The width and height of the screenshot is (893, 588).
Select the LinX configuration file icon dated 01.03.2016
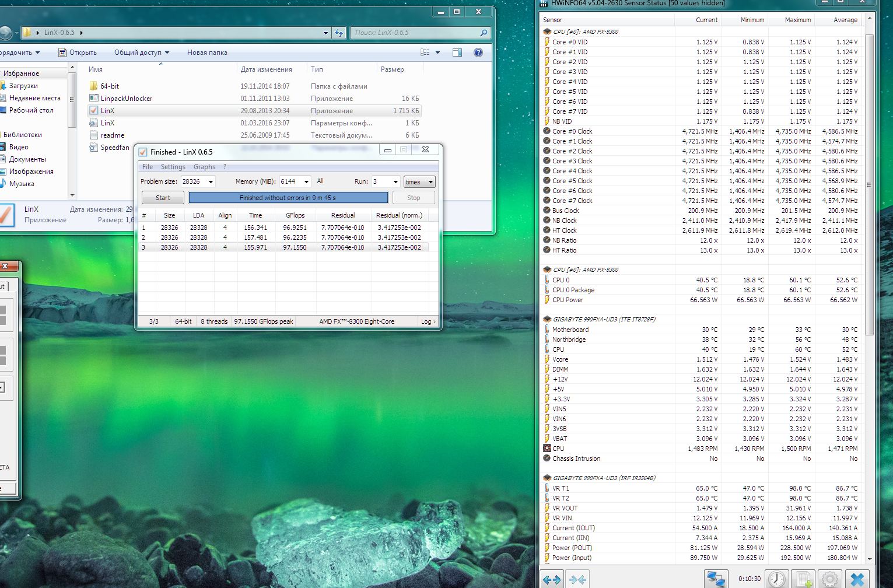pos(93,123)
